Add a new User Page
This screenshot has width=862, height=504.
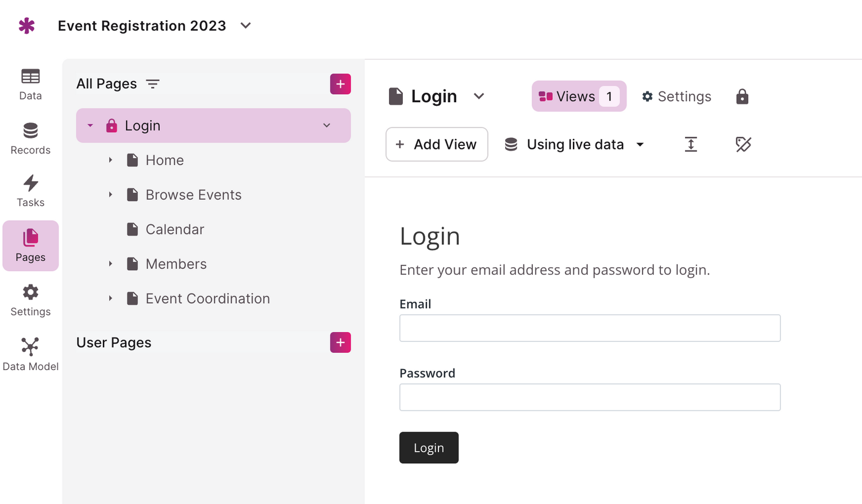tap(340, 343)
